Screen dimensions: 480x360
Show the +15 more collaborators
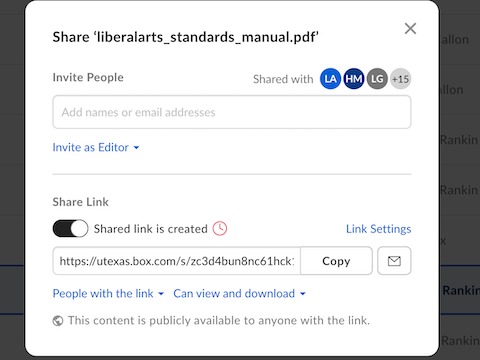(x=400, y=79)
